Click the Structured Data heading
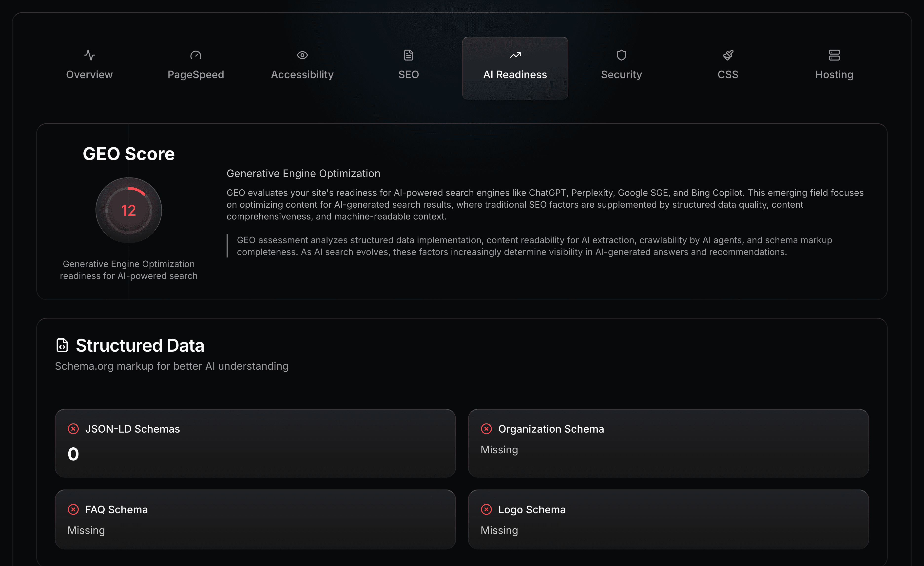Viewport: 924px width, 566px height. click(x=140, y=345)
